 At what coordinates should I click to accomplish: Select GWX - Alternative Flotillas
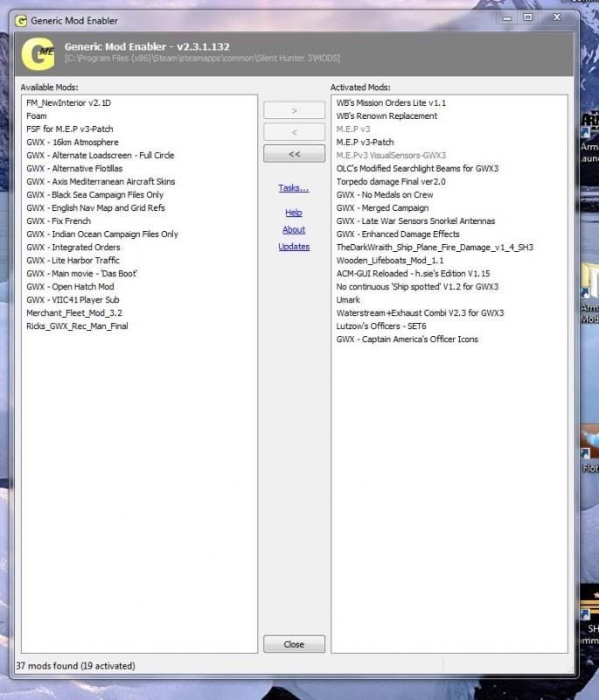coord(74,168)
